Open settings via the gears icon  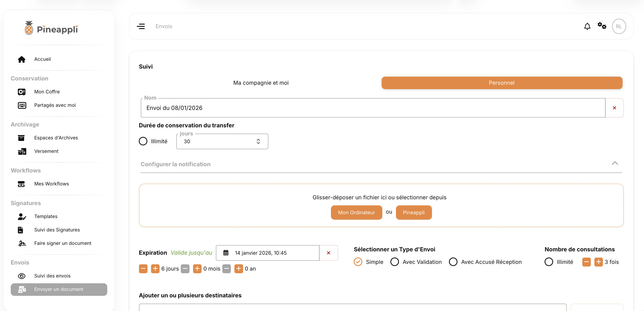[602, 26]
